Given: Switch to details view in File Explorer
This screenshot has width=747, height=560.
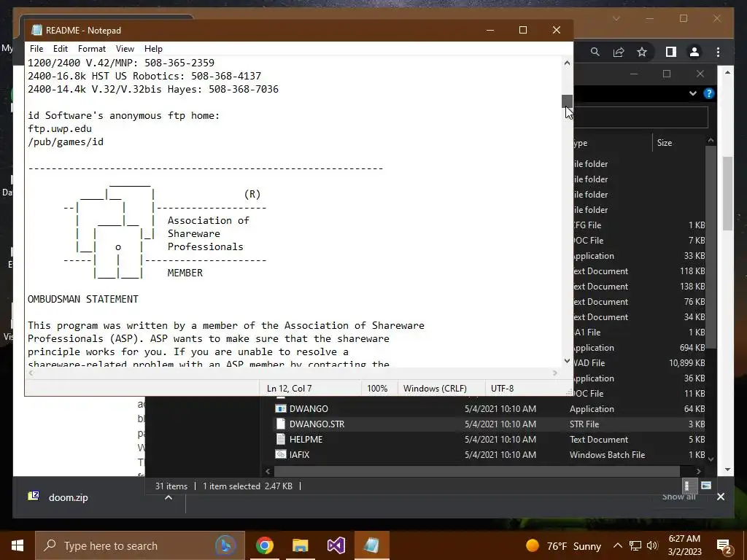Looking at the screenshot, I should [x=687, y=486].
